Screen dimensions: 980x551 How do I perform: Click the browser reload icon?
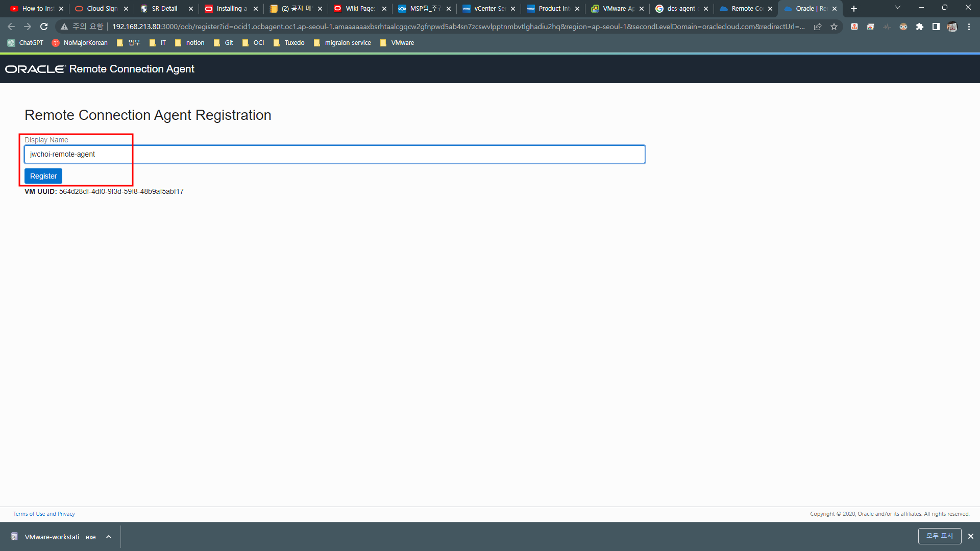(x=44, y=27)
